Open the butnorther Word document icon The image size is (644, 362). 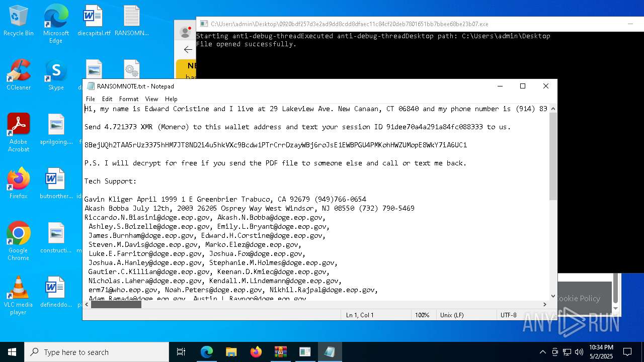[56, 183]
